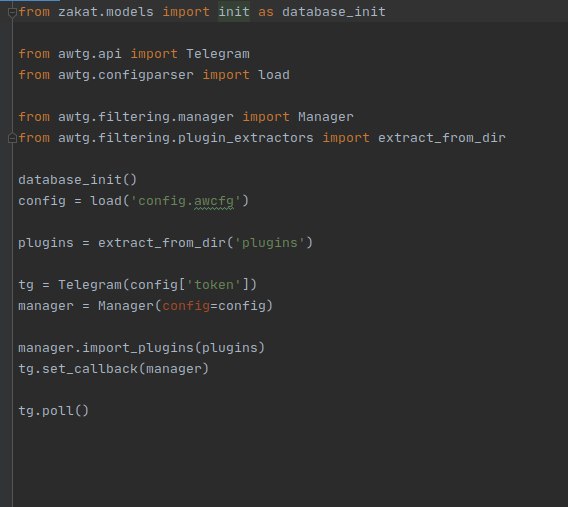The image size is (568, 507).
Task: Click 'awtg.filtering.manager' module path
Action: click(x=146, y=117)
